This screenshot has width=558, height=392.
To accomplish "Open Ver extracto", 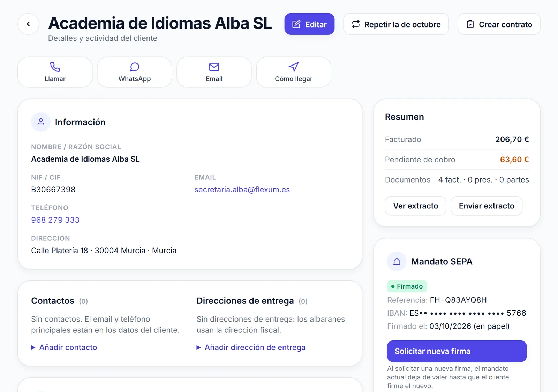I will 415,206.
